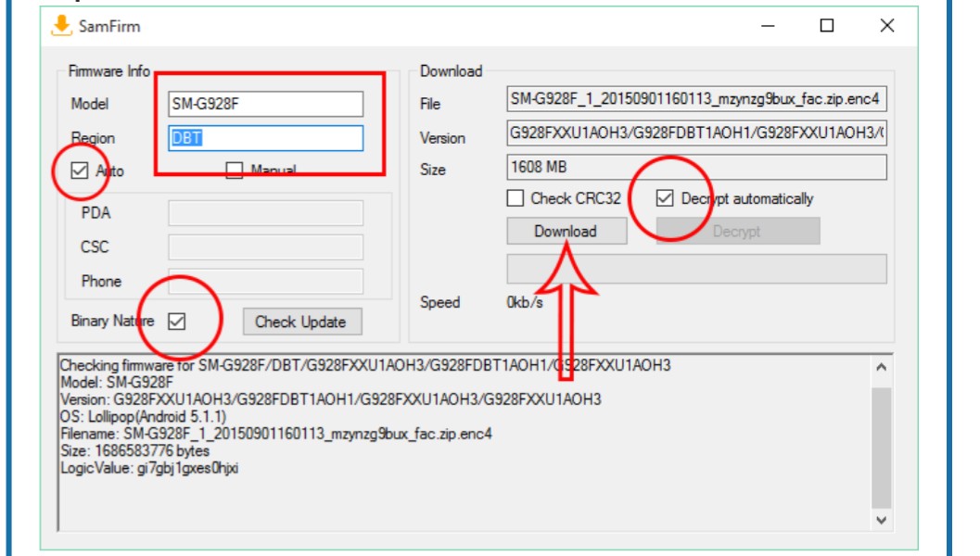This screenshot has height=556, width=980.
Task: Select the File name field
Action: pos(697,99)
